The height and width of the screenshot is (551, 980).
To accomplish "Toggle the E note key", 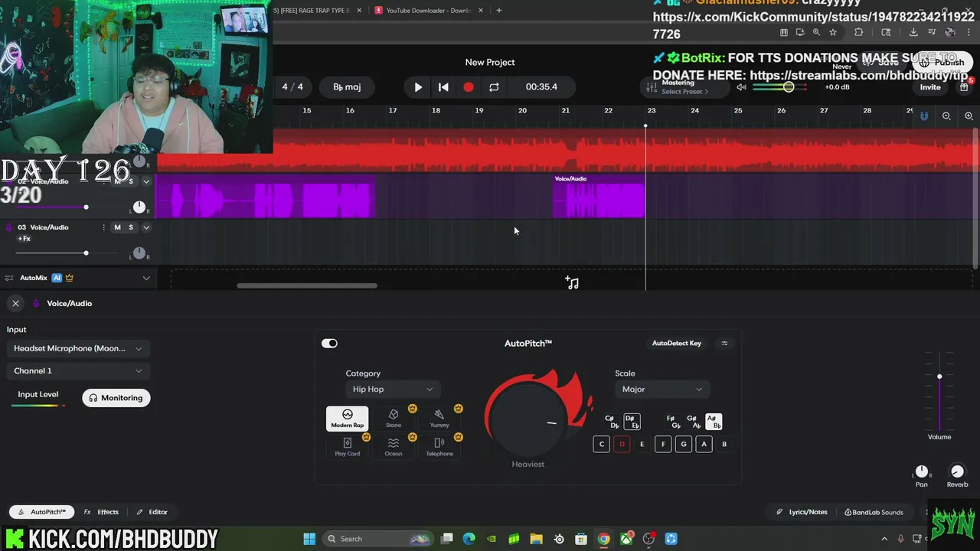I will point(642,445).
